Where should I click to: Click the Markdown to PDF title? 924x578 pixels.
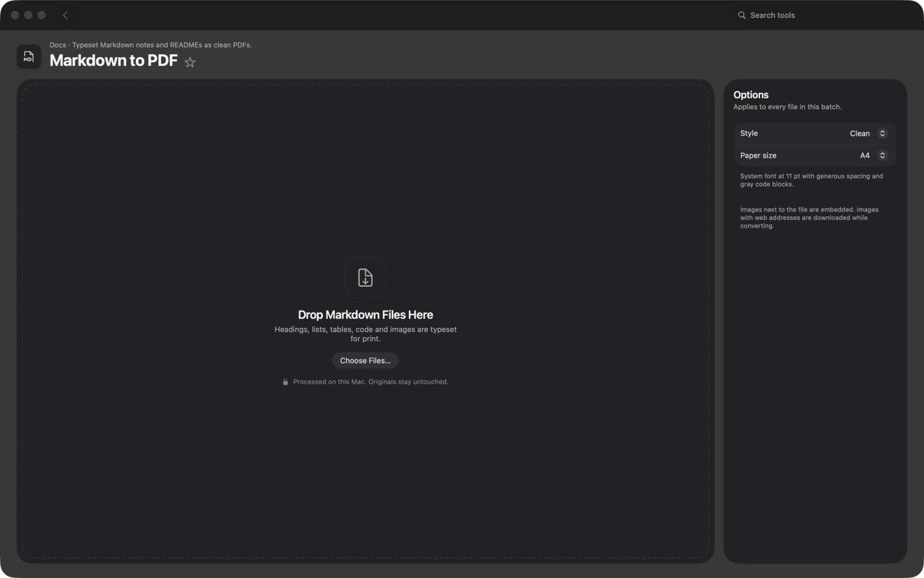[114, 60]
